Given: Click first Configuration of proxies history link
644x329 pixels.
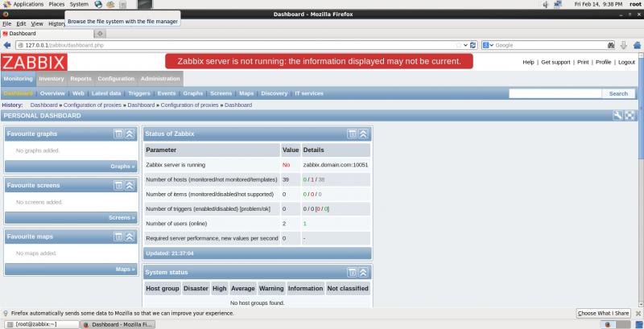Looking at the screenshot, I should point(93,105).
